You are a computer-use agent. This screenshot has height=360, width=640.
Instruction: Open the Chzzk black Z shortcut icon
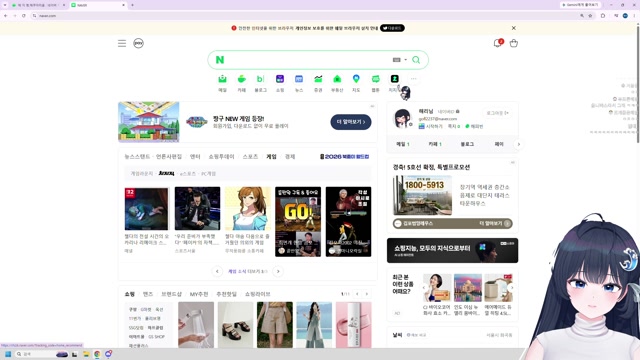pyautogui.click(x=394, y=79)
